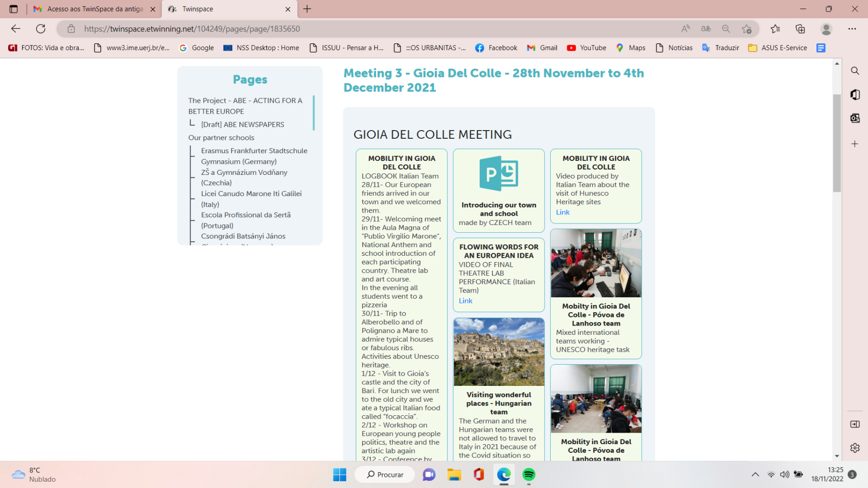Open the Outlook icon in sidebar

tap(855, 118)
